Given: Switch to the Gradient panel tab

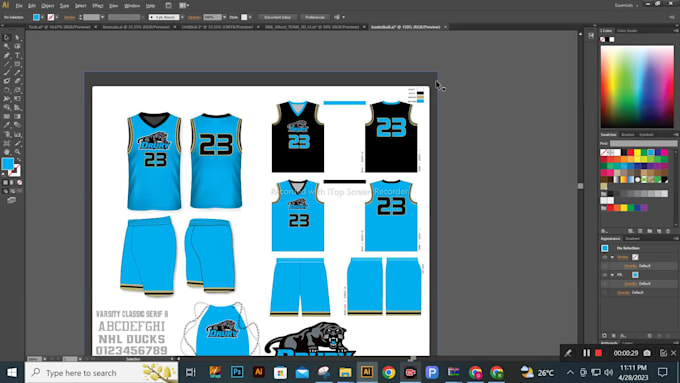Looking at the screenshot, I should pyautogui.click(x=632, y=239).
